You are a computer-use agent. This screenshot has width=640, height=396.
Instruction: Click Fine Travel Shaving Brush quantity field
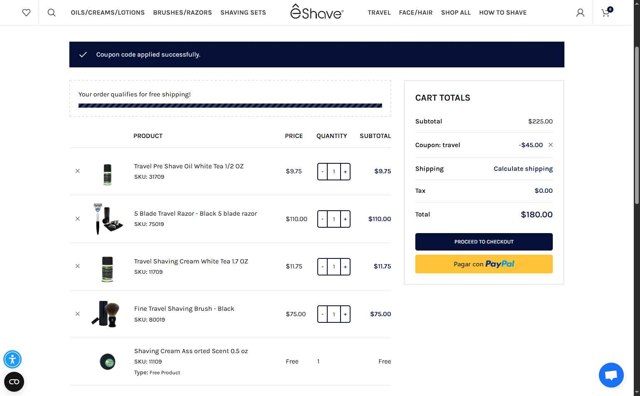pos(334,314)
